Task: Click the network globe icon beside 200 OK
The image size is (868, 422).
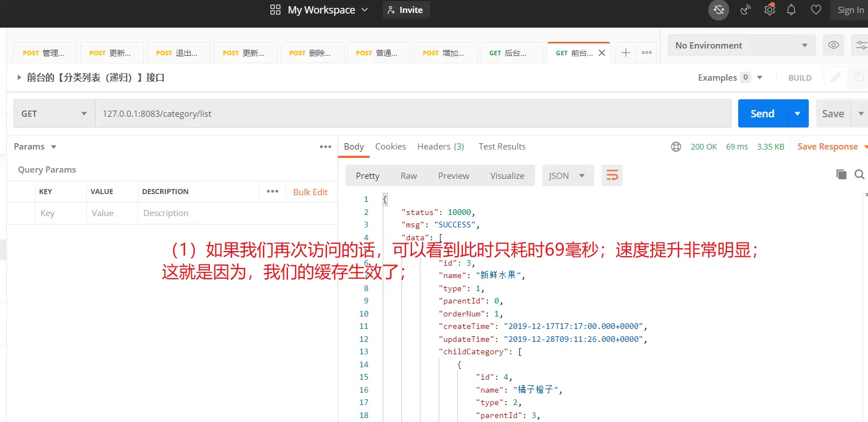Action: (x=676, y=147)
